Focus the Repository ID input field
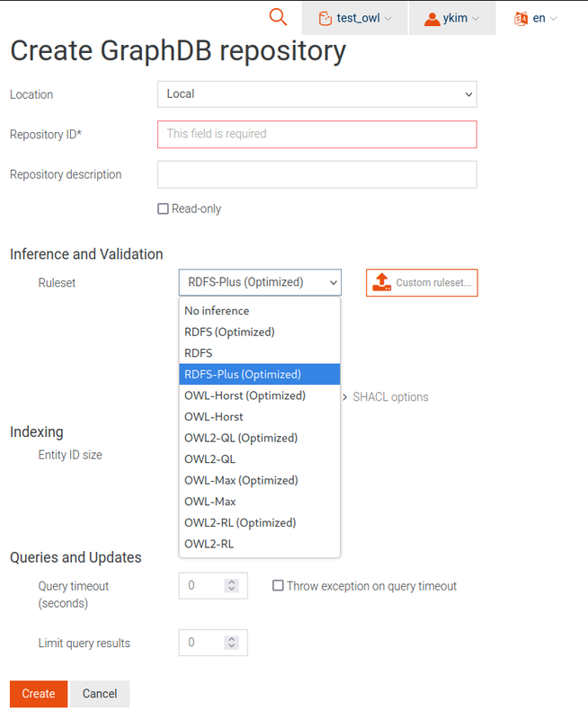 (x=316, y=134)
